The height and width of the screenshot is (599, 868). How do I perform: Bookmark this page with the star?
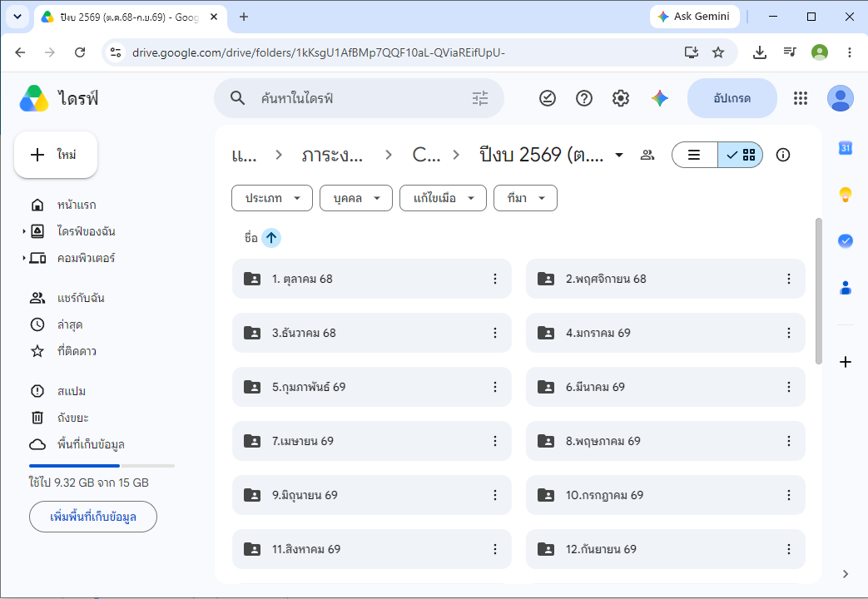(x=718, y=52)
